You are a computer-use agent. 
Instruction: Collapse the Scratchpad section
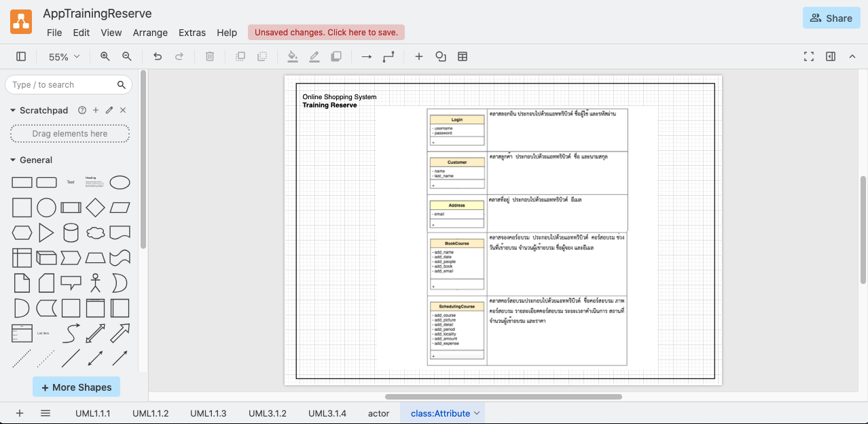[x=13, y=110]
